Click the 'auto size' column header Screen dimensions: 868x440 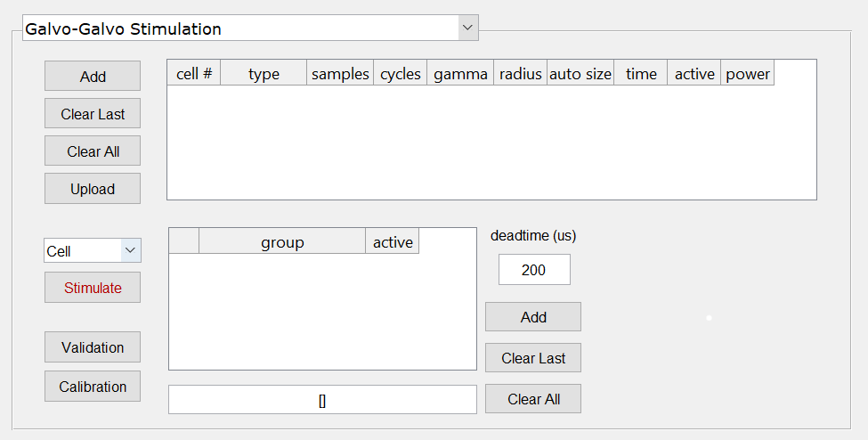(580, 74)
